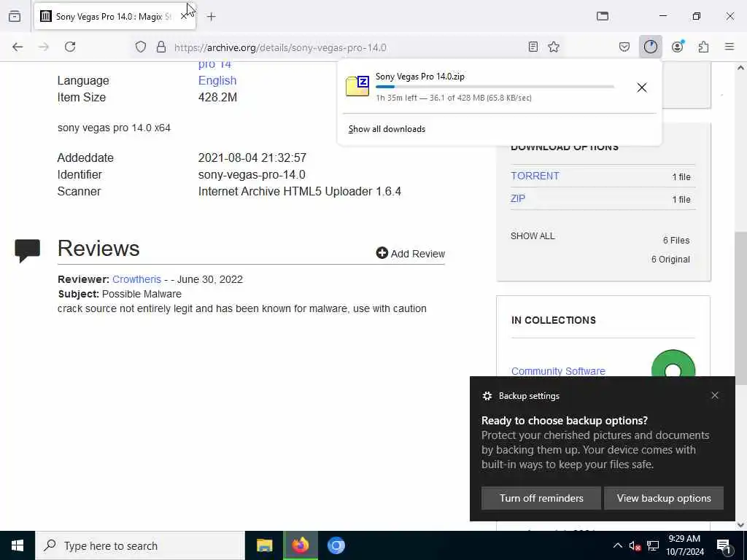Image resolution: width=747 pixels, height=560 pixels.
Task: Click scrollbar up arrow
Action: [x=740, y=68]
